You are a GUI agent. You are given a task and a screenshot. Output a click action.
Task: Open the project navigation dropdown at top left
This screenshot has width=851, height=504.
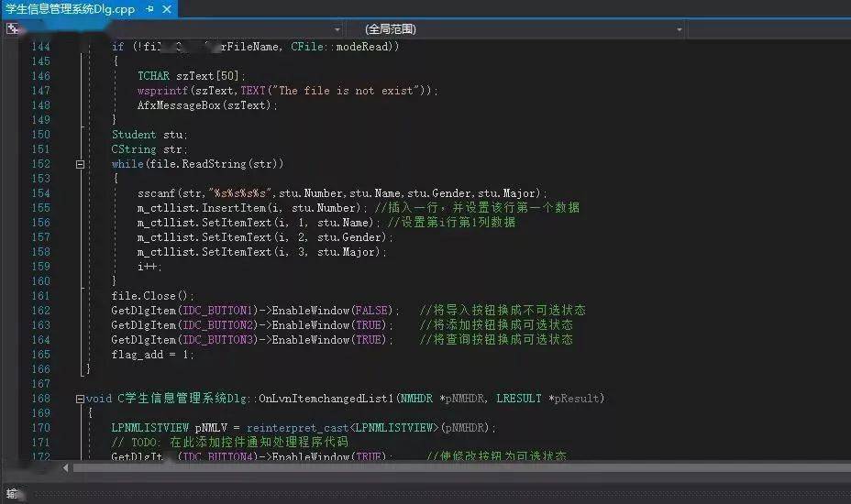pos(337,29)
